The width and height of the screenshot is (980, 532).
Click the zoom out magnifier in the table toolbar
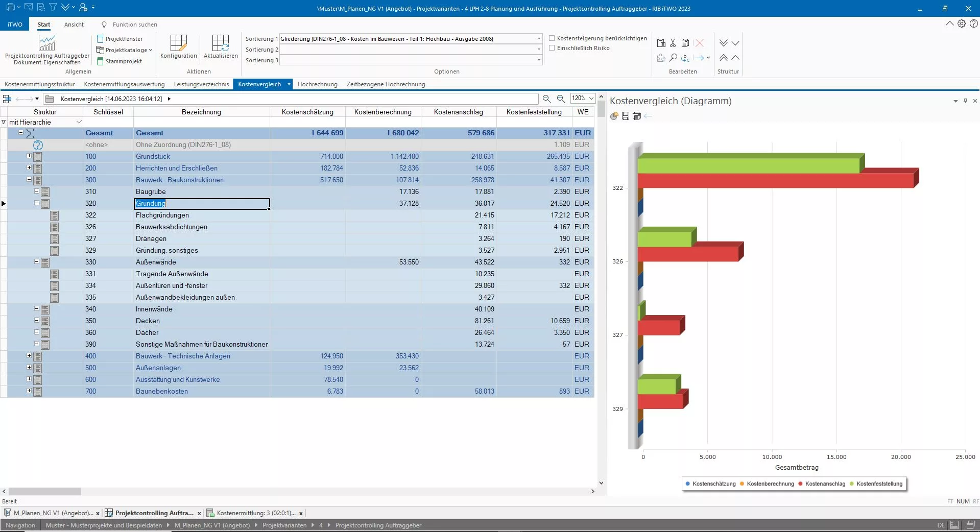click(546, 99)
